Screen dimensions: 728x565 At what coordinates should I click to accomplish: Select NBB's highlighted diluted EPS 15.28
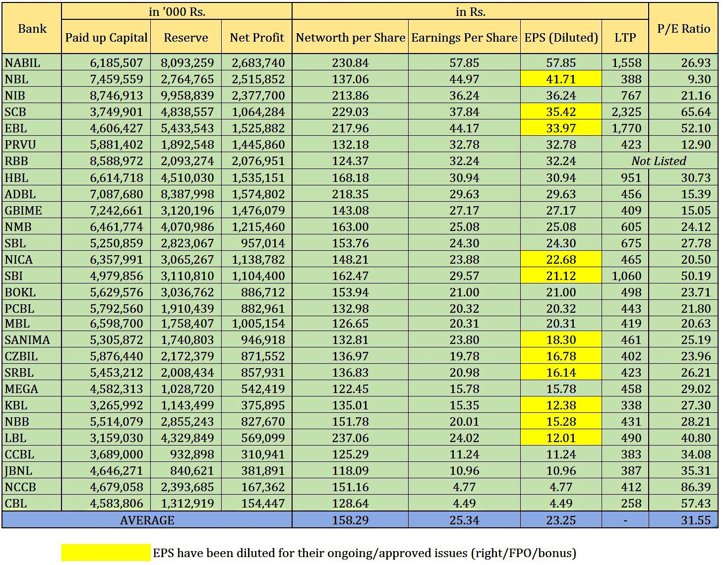pos(561,421)
